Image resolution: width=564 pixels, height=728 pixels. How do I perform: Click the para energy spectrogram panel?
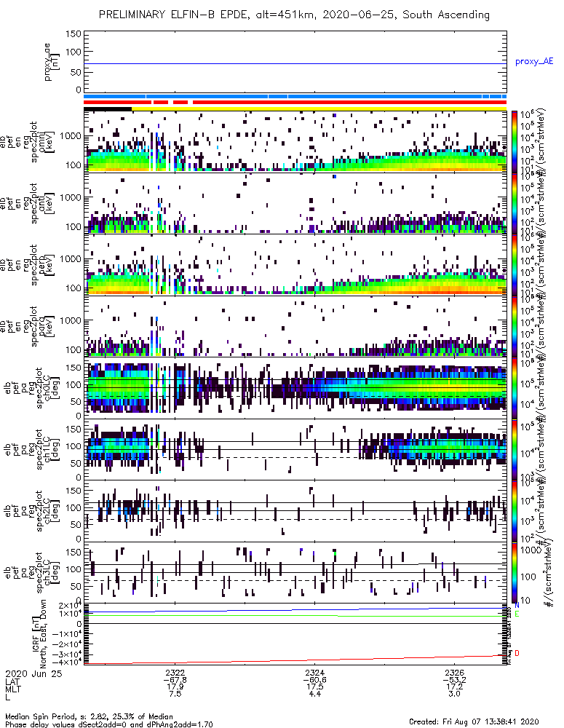(295, 326)
